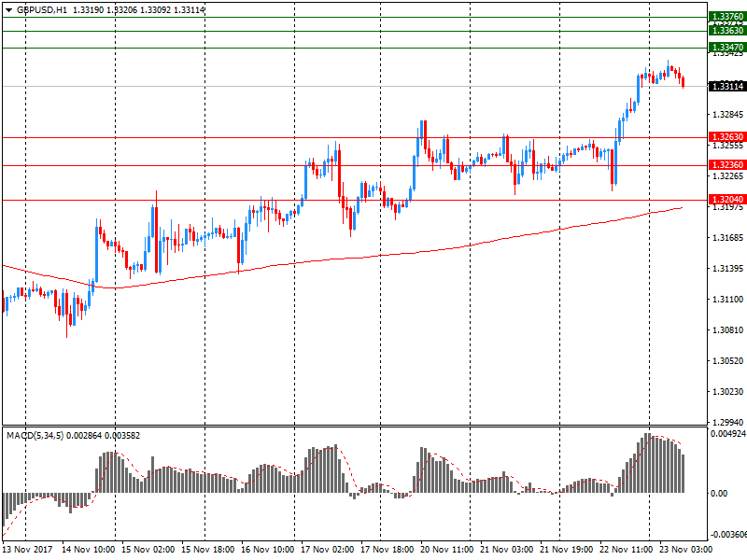Click the 1.32265 price axis value
Image resolution: width=747 pixels, height=560 pixels.
click(x=727, y=176)
